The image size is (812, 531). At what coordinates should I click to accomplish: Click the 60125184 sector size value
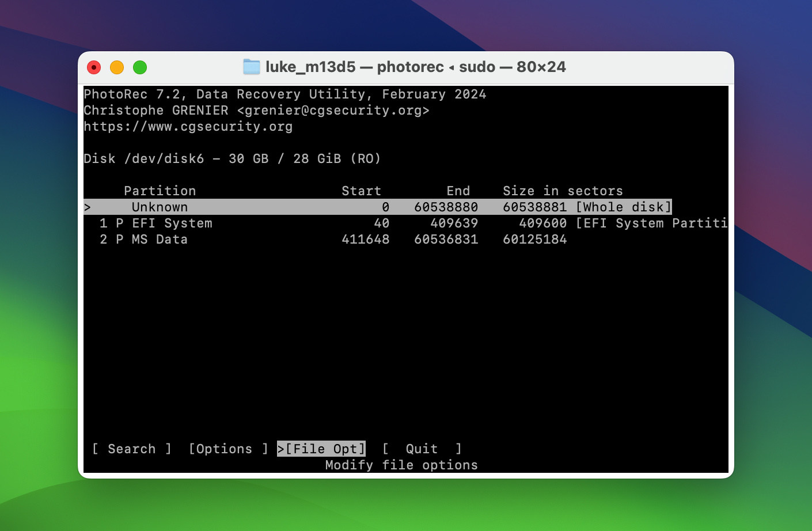pos(535,239)
